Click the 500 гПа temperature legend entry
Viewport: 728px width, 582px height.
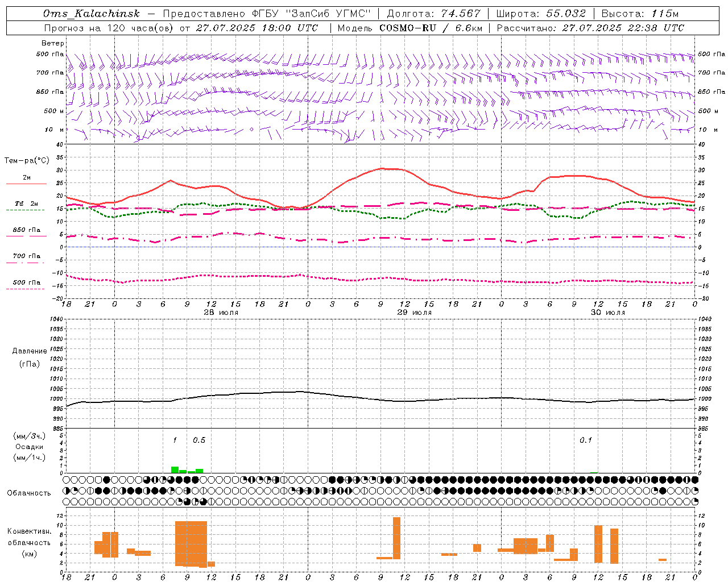27,282
